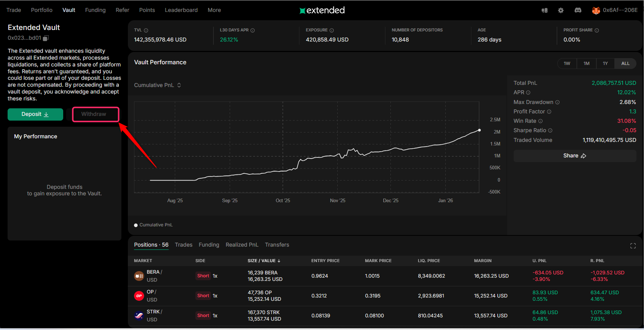This screenshot has height=330, width=644.
Task: Click the Share button
Action: [x=574, y=156]
